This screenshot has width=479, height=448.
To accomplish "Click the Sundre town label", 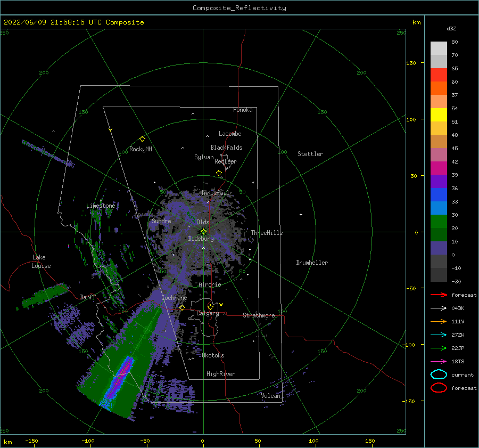I will tap(161, 221).
